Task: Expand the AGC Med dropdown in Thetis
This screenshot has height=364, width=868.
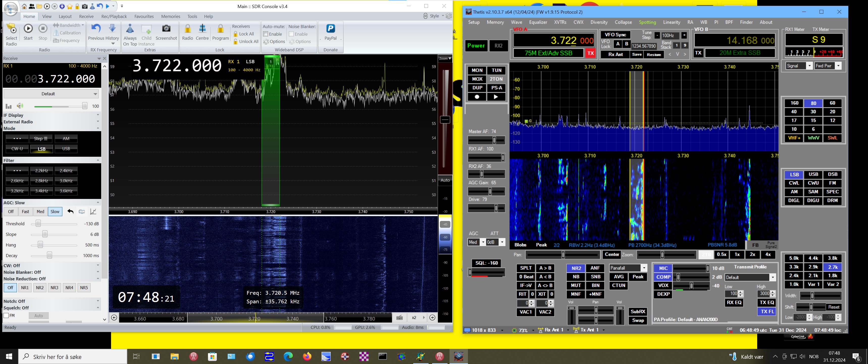Action: click(483, 242)
